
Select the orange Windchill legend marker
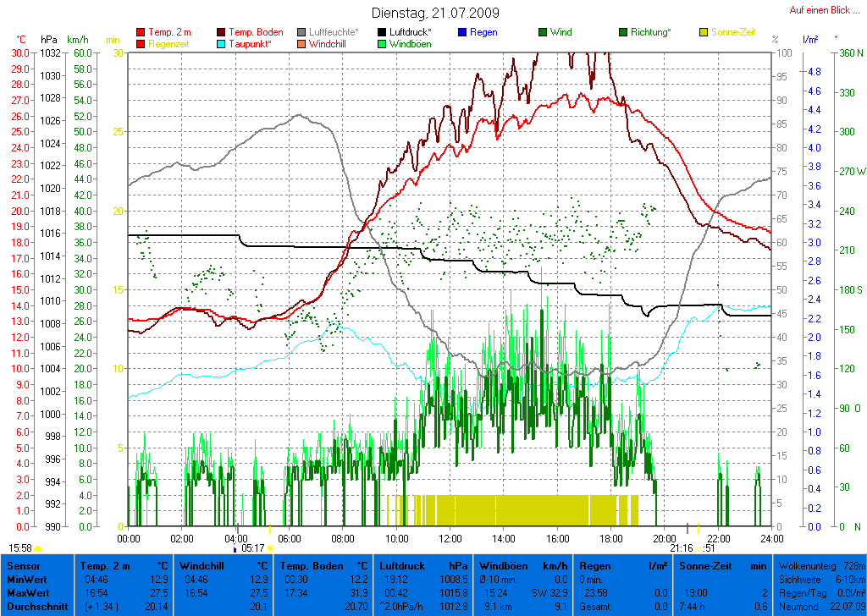(x=301, y=43)
